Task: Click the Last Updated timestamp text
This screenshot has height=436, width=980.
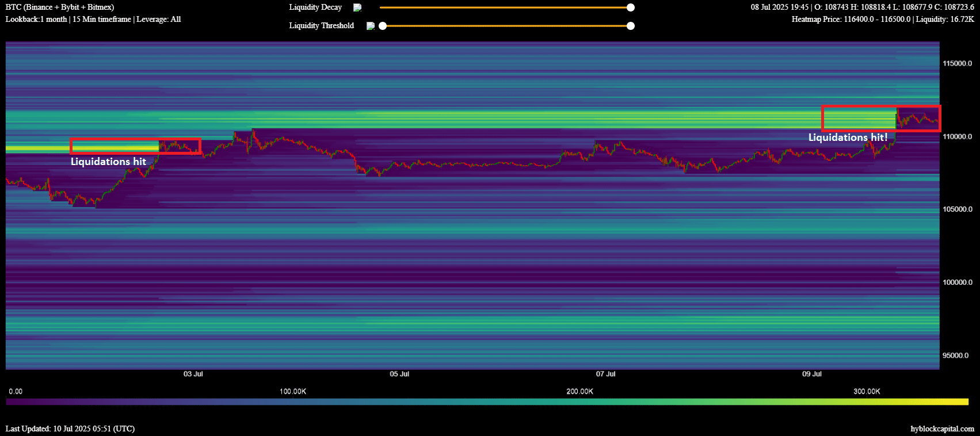Action: pos(70,429)
